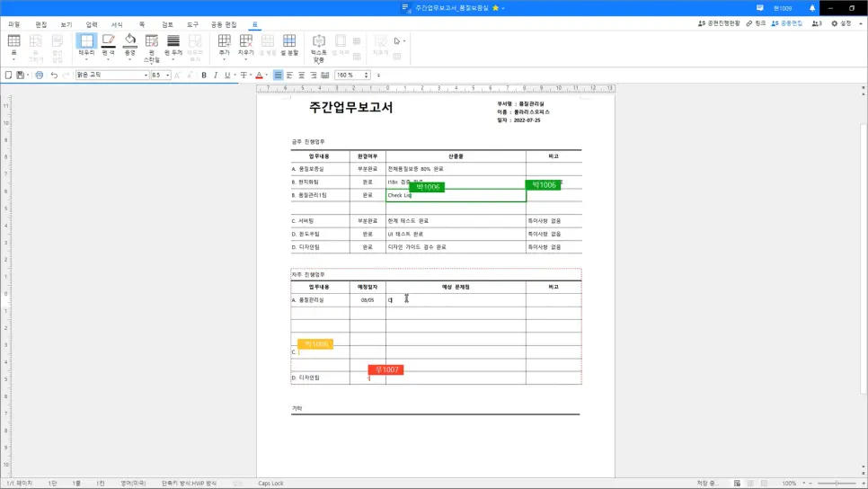Screen dimensions: 868x489
Task: Click the 지우기 (delete cells) icon
Action: [246, 40]
